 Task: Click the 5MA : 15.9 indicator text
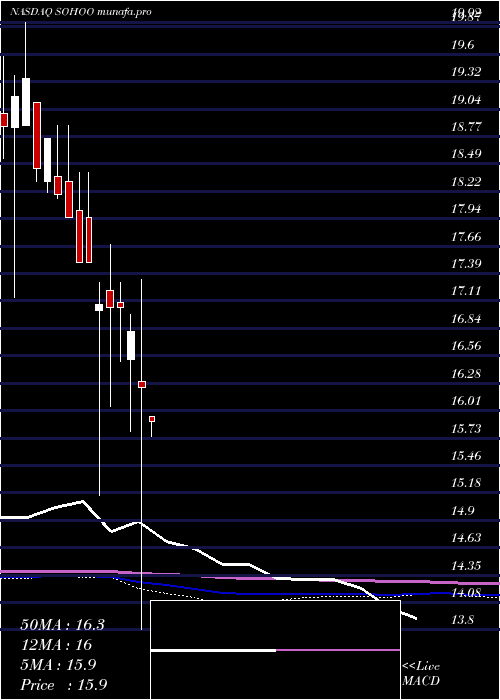(58, 665)
